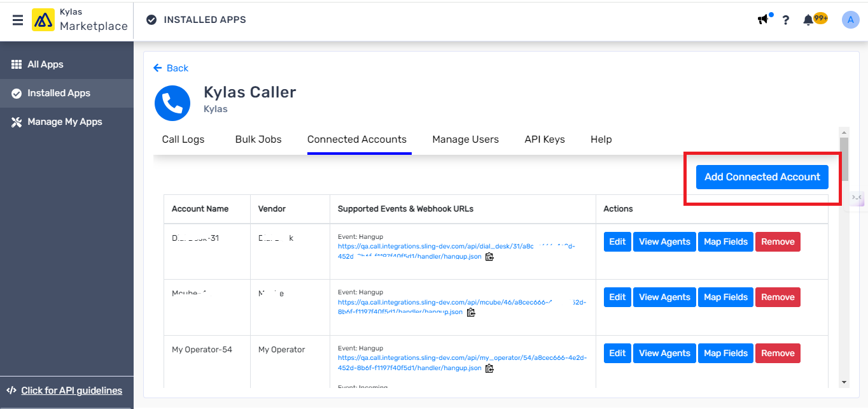This screenshot has height=409, width=868.
Task: Click Add Connected Account button
Action: pos(762,177)
